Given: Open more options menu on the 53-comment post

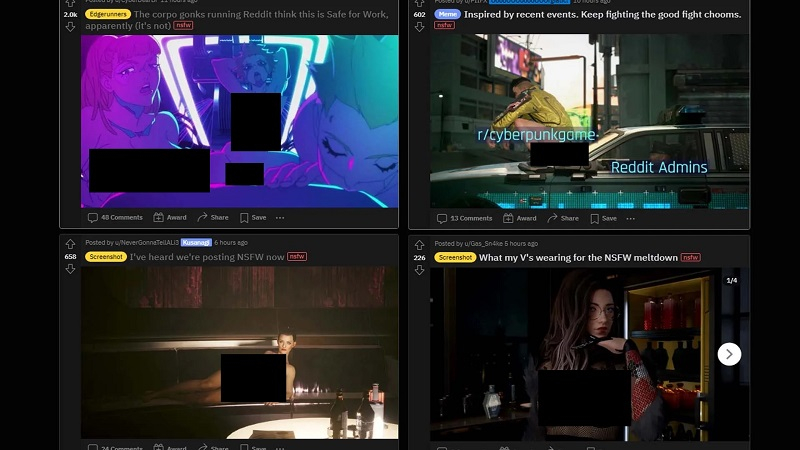Looking at the screenshot, I should 630,218.
